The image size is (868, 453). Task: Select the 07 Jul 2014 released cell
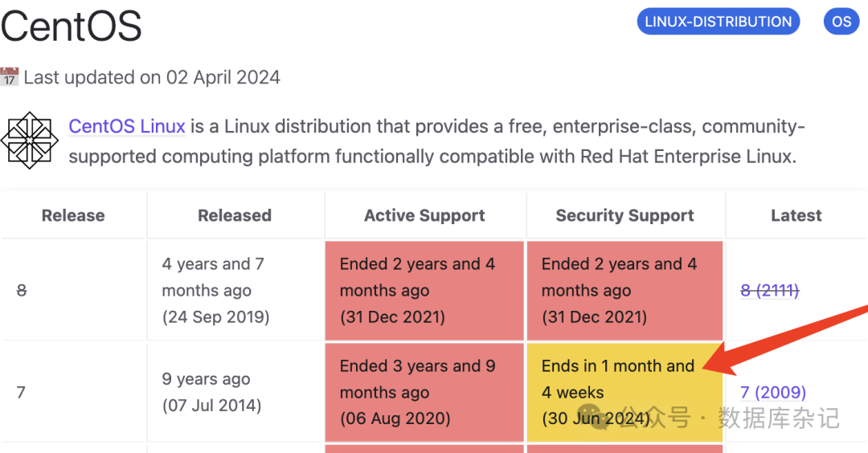click(235, 392)
